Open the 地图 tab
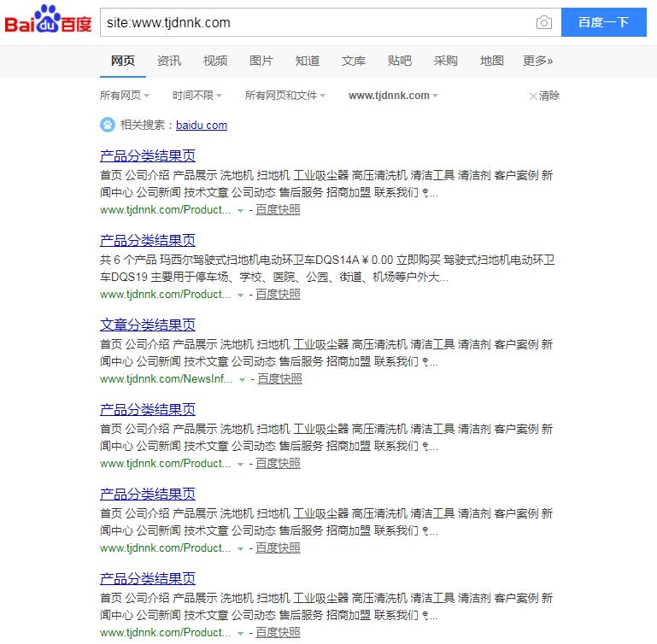 491,61
